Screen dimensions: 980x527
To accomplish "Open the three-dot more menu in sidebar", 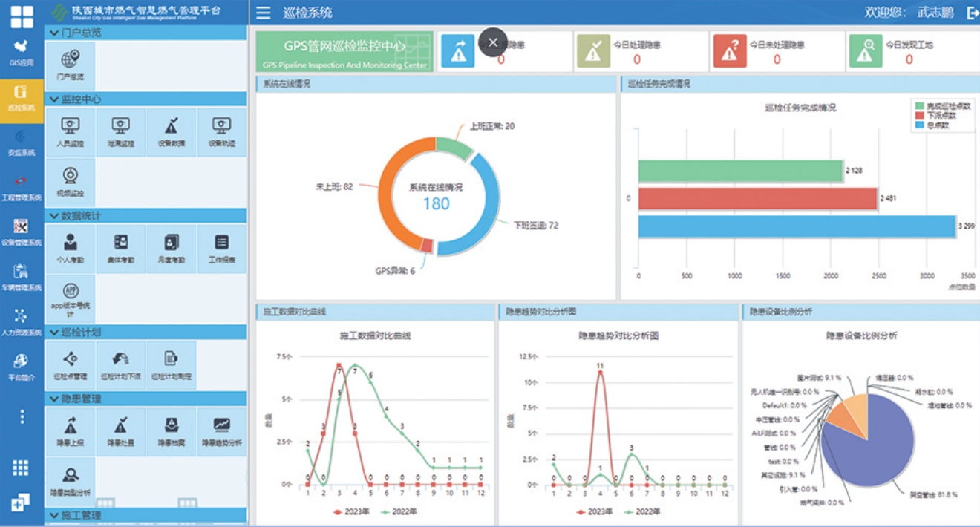I will [22, 416].
